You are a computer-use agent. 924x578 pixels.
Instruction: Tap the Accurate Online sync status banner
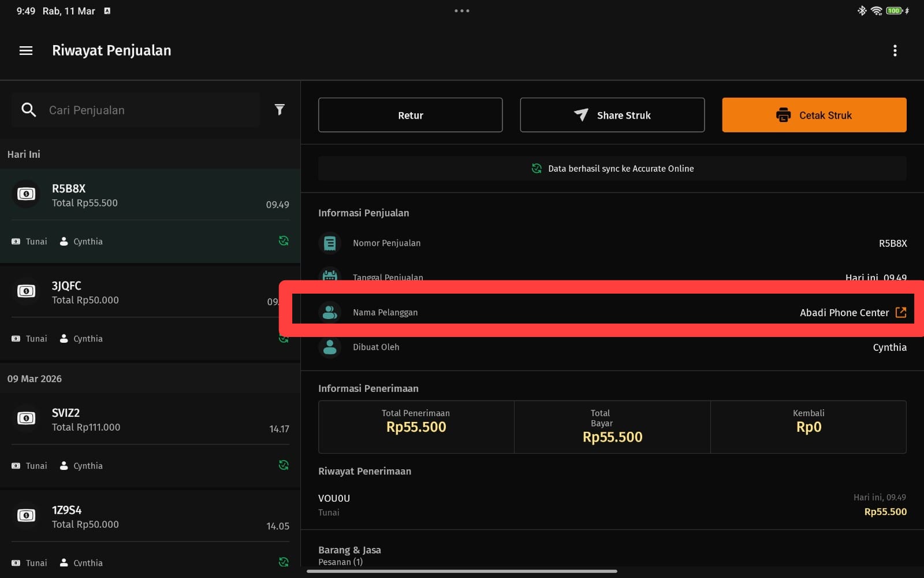[612, 169]
